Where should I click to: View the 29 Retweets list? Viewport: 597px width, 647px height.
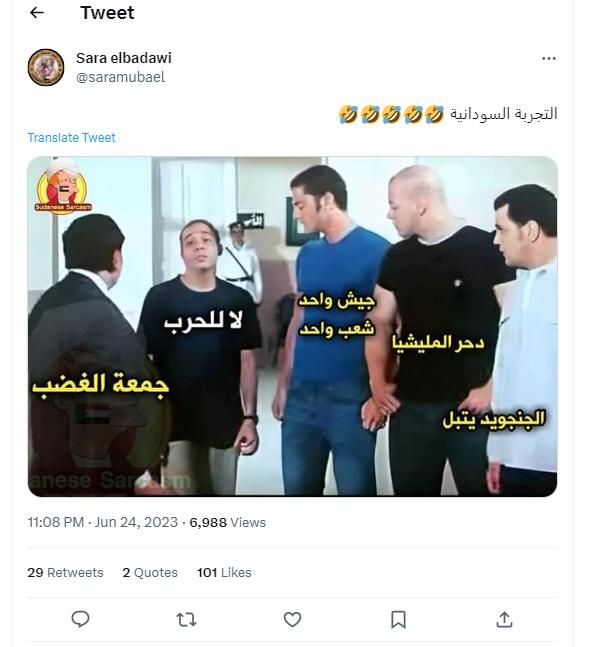[x=65, y=572]
